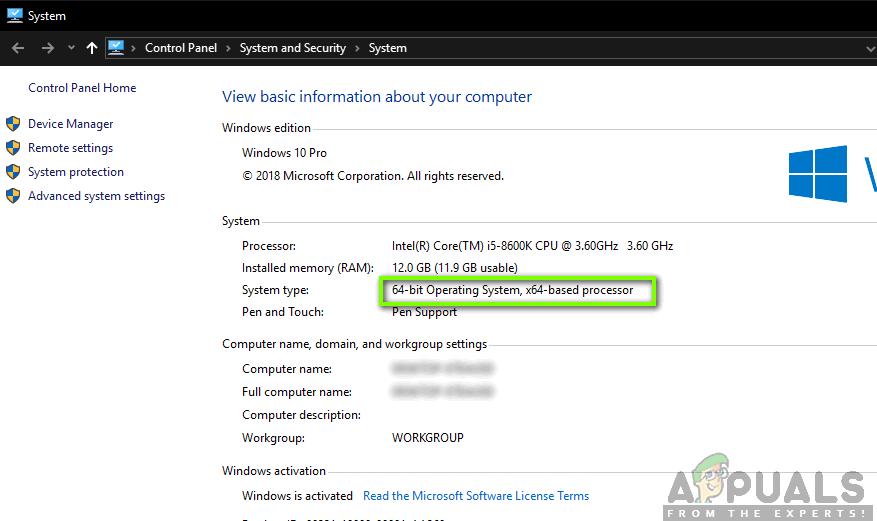Screen dimensions: 877x521
Task: Open the recent locations dropdown arrow
Action: click(71, 48)
